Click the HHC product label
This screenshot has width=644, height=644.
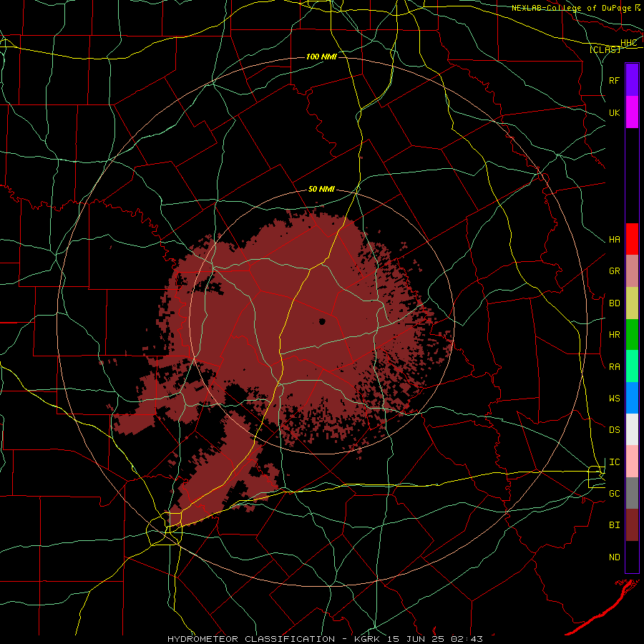coord(629,43)
